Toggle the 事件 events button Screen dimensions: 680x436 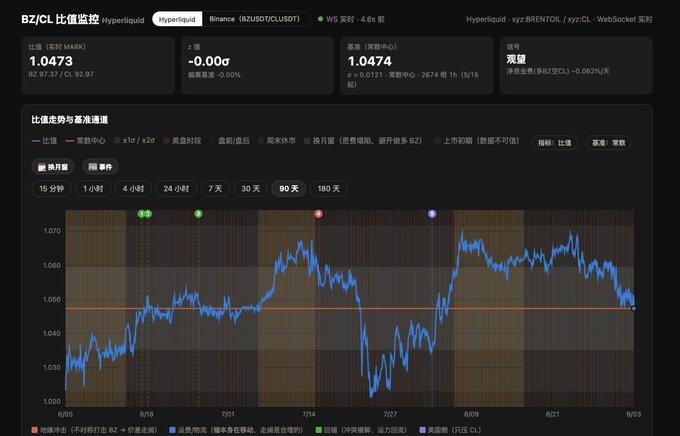(100, 167)
